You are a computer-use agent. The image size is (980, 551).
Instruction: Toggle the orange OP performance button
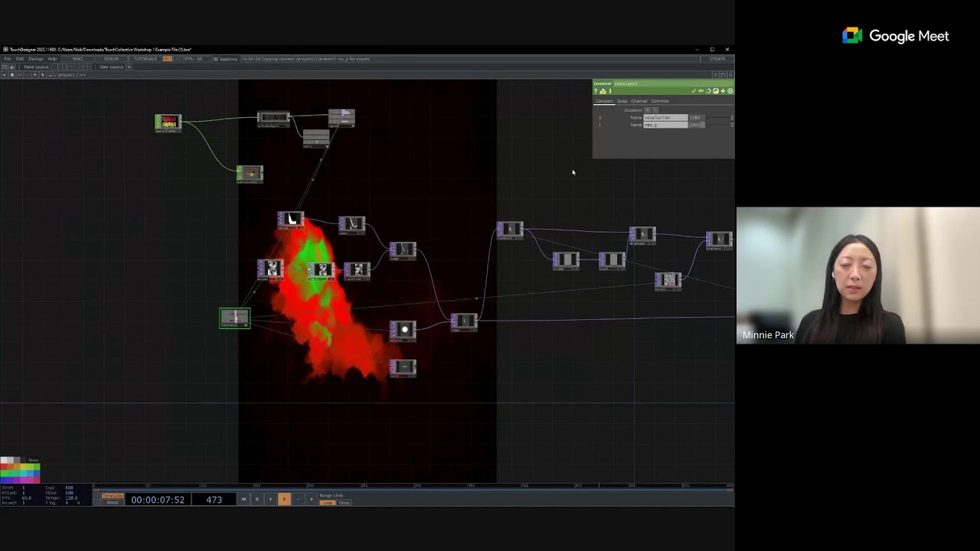pyautogui.click(x=167, y=59)
